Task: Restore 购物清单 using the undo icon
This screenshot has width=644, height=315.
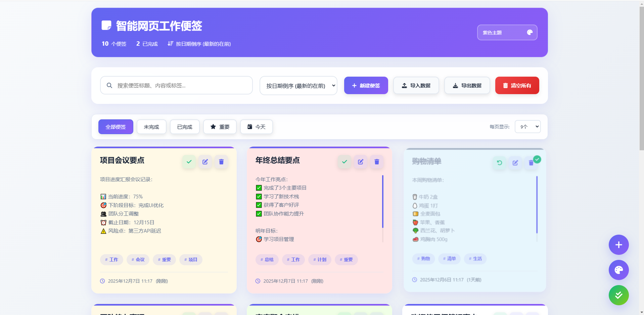Action: pos(499,163)
